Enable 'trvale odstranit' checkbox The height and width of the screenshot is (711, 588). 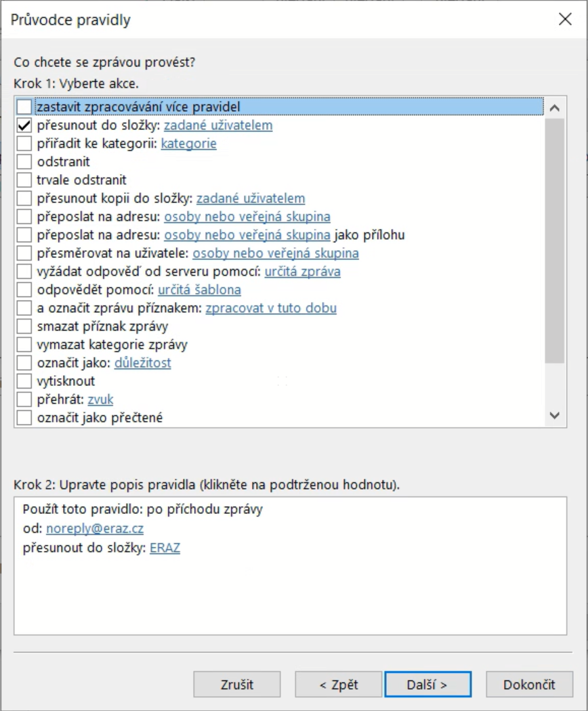tap(24, 180)
